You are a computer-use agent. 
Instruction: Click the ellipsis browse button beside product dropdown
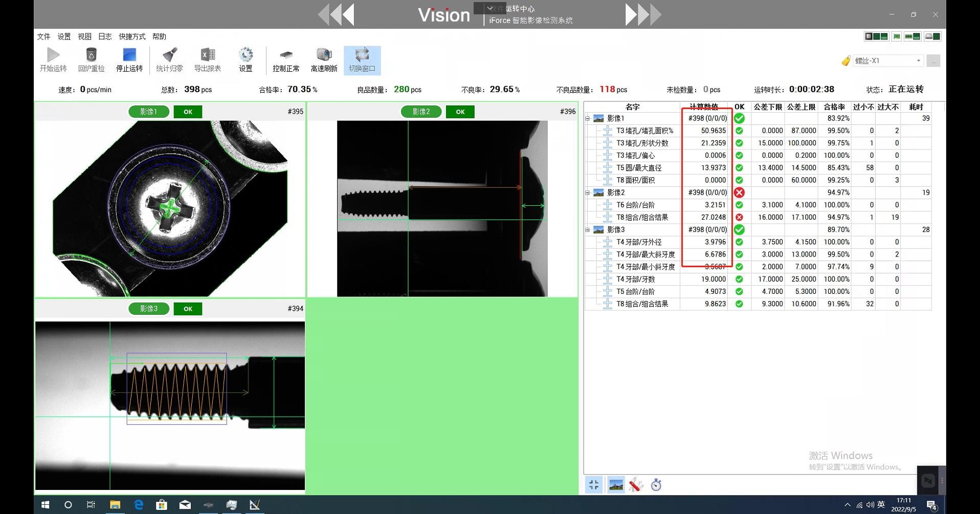933,61
